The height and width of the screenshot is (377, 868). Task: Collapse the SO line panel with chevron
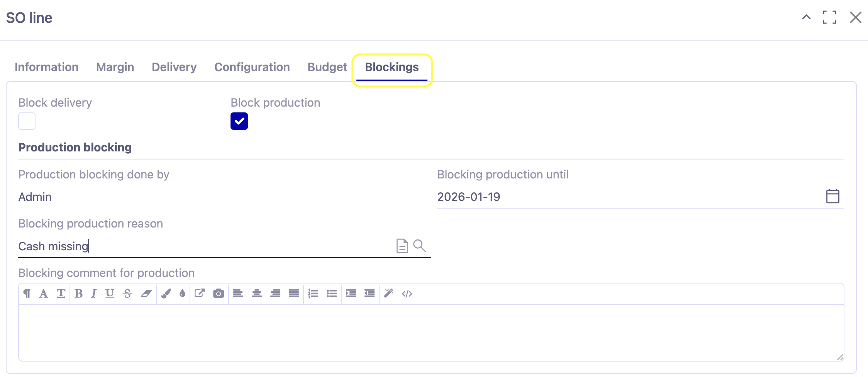[806, 17]
